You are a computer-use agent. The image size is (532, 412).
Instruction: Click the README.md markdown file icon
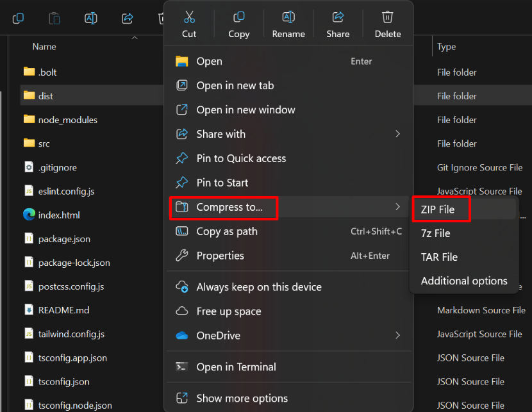tap(29, 310)
